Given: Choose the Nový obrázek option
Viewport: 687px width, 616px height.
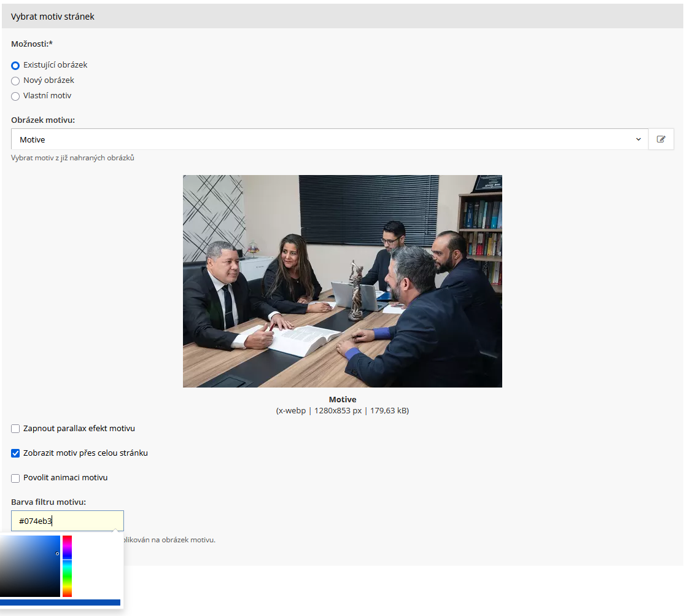Looking at the screenshot, I should 15,80.
